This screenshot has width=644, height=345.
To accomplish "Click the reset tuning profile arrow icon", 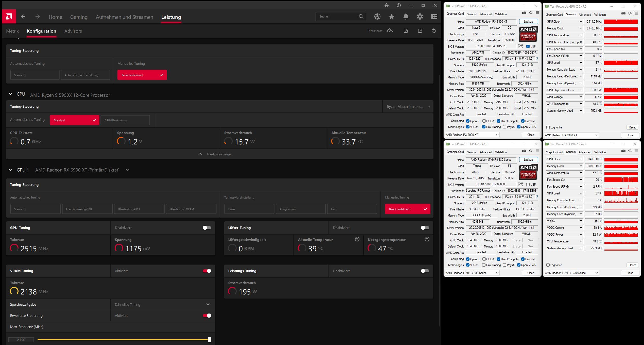I will coord(434,31).
